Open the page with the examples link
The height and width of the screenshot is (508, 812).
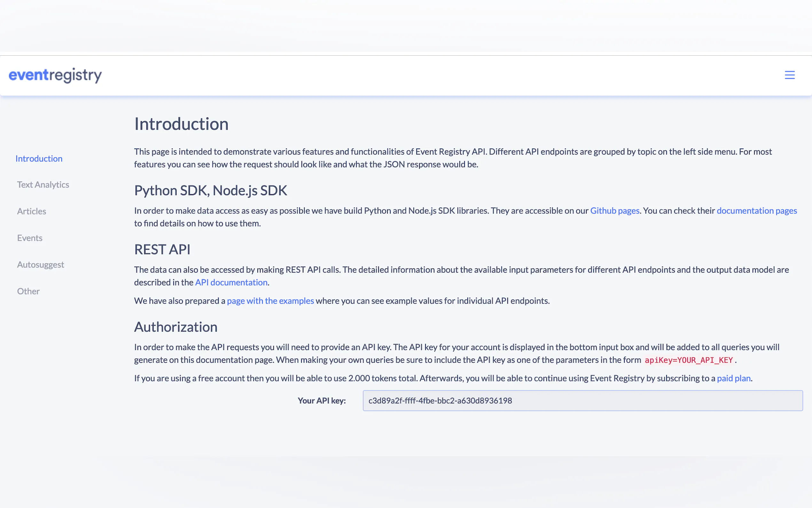point(270,301)
